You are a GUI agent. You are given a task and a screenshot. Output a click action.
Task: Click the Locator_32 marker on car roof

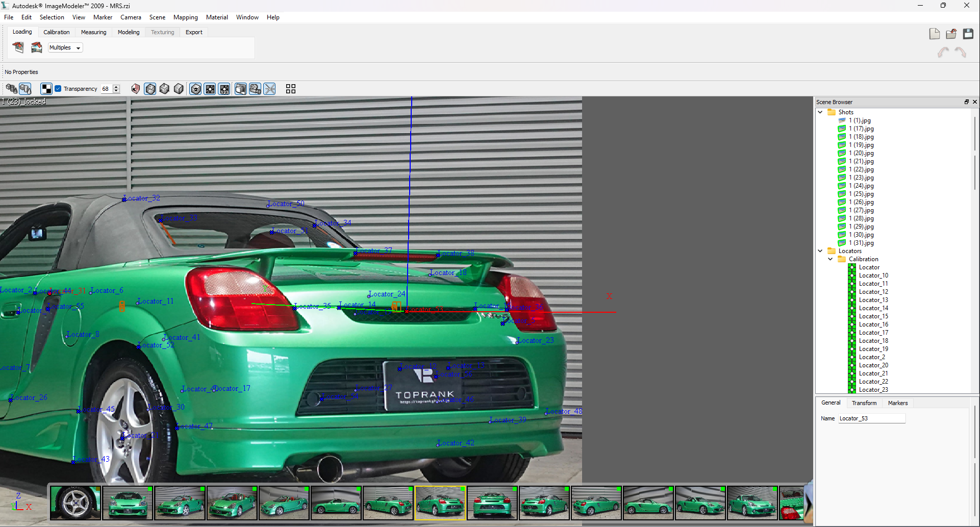[x=124, y=199]
